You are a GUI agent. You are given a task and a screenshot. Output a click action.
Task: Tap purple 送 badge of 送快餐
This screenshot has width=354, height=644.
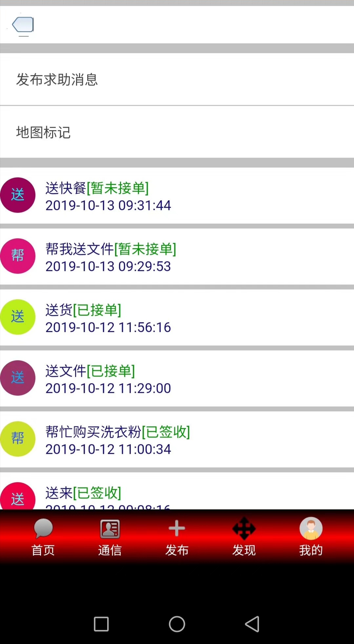pos(18,195)
